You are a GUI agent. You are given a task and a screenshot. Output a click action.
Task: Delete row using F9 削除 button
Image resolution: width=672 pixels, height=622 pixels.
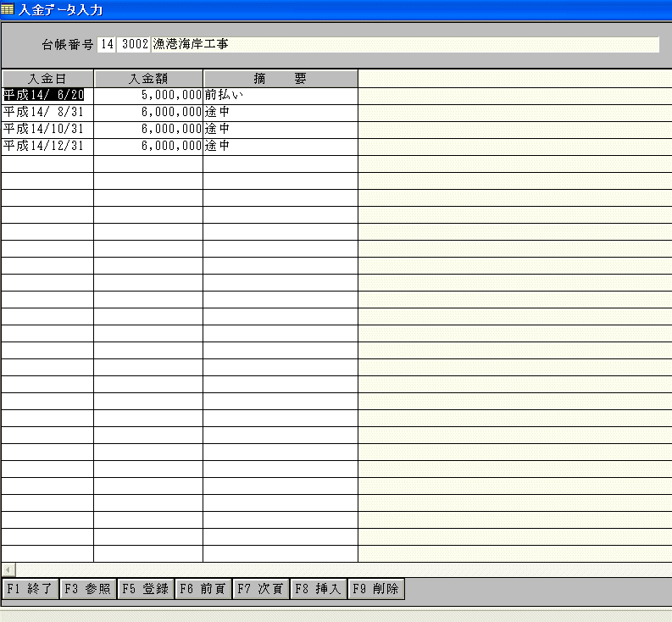pyautogui.click(x=376, y=589)
